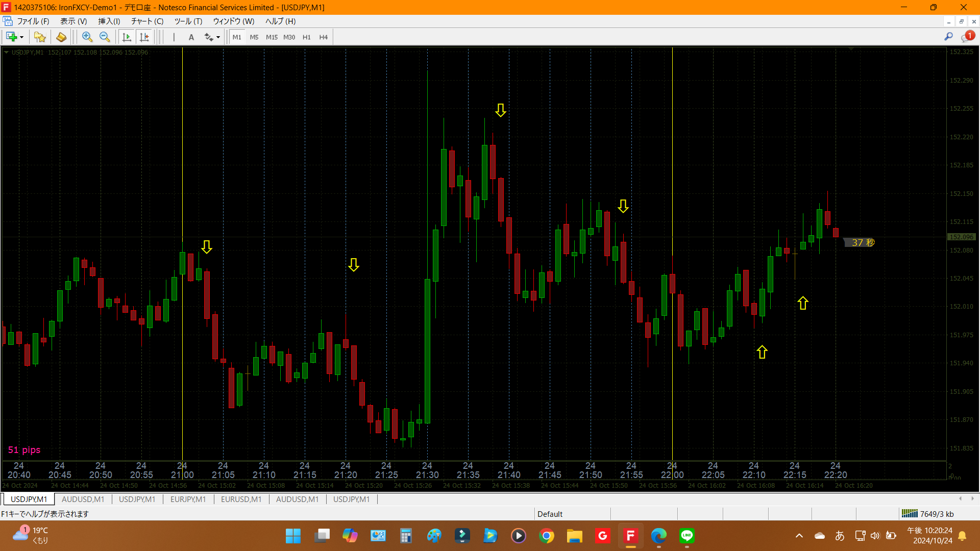Select the H4 timeframe button
Screen dimensions: 980x551
[x=323, y=37]
